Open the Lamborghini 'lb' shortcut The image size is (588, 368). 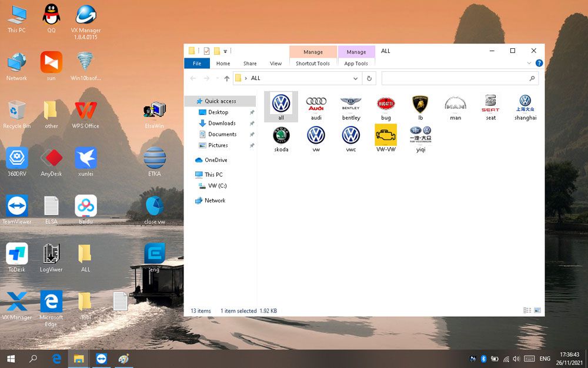coord(420,107)
